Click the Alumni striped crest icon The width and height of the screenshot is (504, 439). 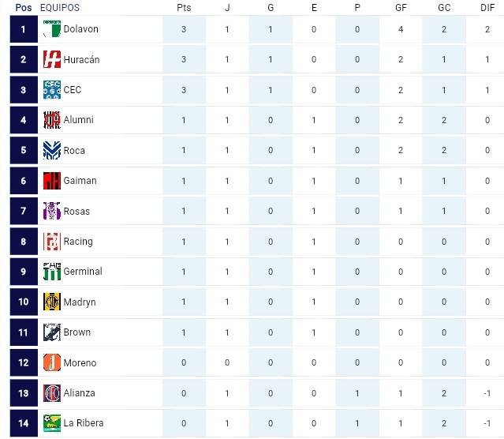coord(52,120)
